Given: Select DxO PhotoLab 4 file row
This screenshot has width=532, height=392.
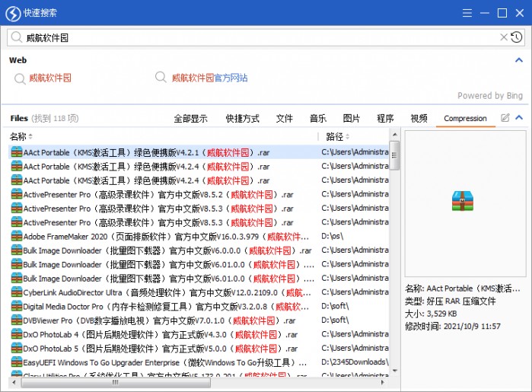Looking at the screenshot, I should [x=199, y=334].
